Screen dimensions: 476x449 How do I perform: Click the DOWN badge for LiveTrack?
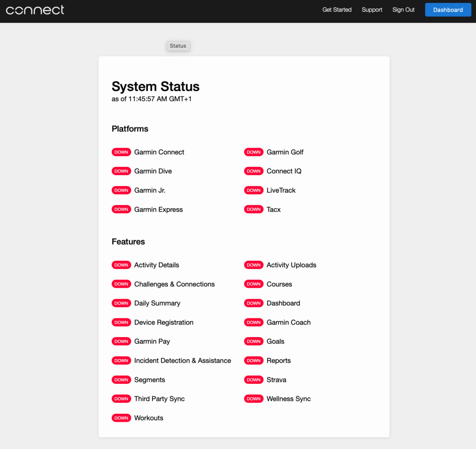(254, 190)
